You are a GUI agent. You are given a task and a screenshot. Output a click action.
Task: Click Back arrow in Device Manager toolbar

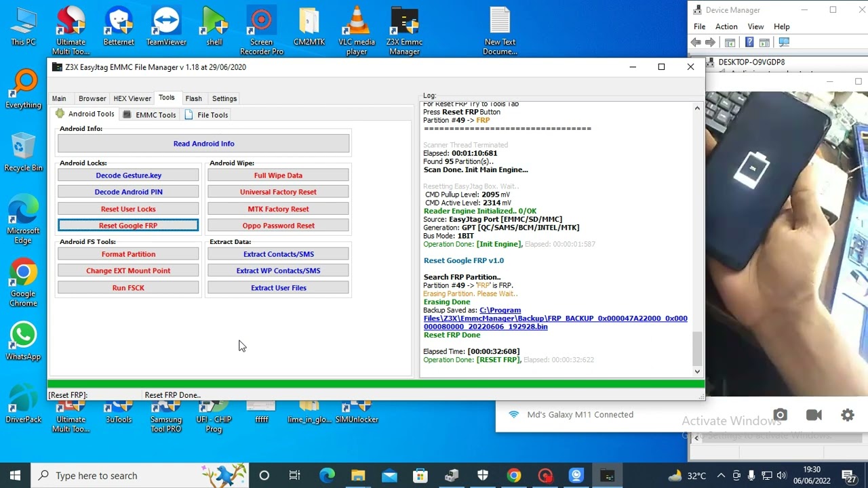point(696,42)
